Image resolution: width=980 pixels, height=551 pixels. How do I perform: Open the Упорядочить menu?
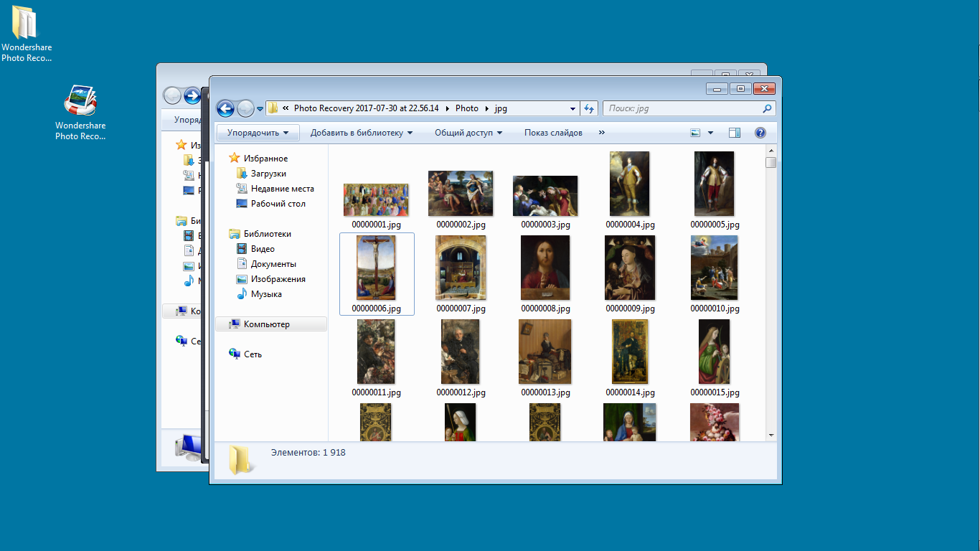pos(258,133)
